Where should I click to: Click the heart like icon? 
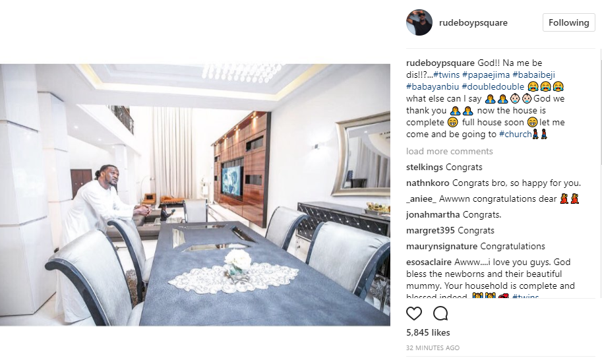coord(414,314)
